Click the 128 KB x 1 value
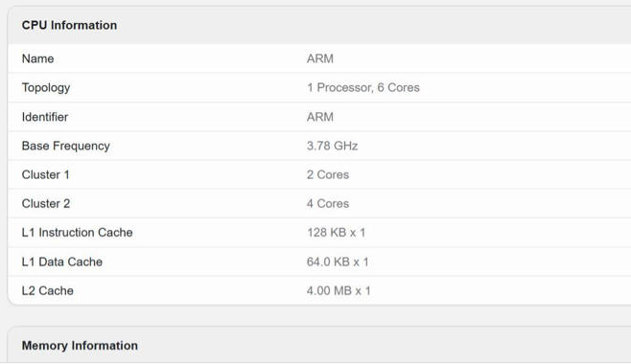This screenshot has width=631, height=364. click(336, 233)
